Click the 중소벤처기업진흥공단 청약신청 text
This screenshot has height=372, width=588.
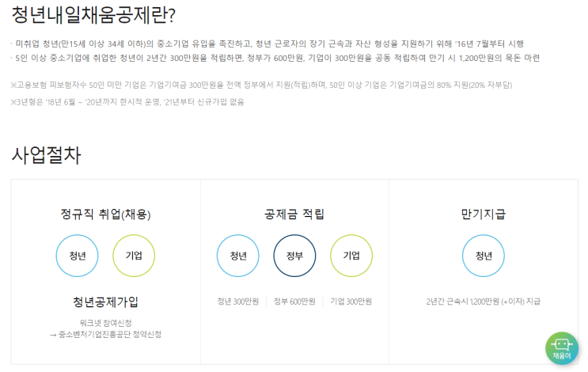click(110, 334)
